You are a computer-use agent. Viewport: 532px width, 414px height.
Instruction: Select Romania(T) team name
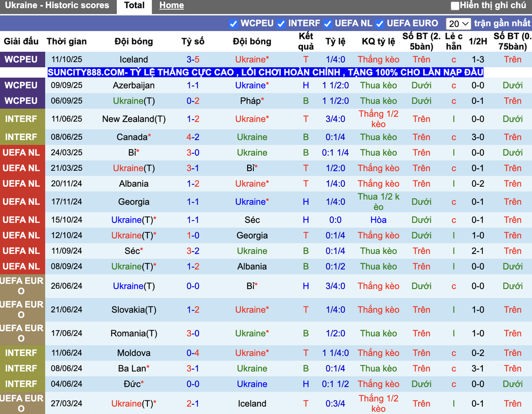tap(134, 333)
